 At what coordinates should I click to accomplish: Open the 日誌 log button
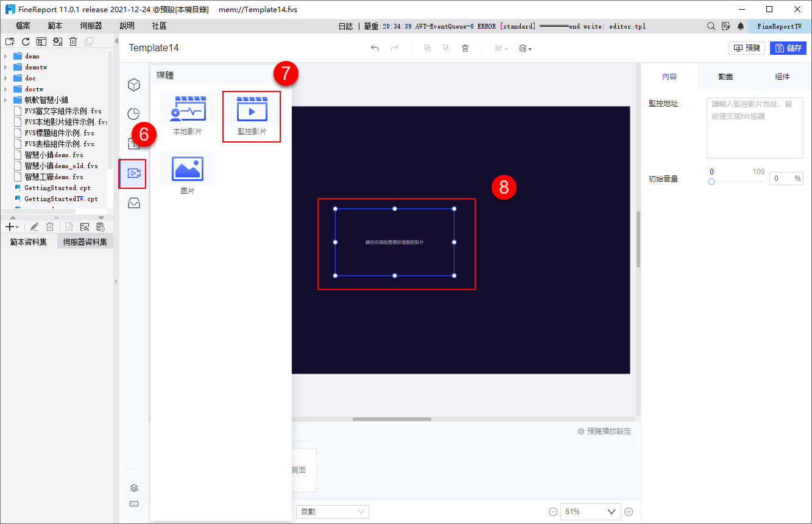(x=345, y=26)
